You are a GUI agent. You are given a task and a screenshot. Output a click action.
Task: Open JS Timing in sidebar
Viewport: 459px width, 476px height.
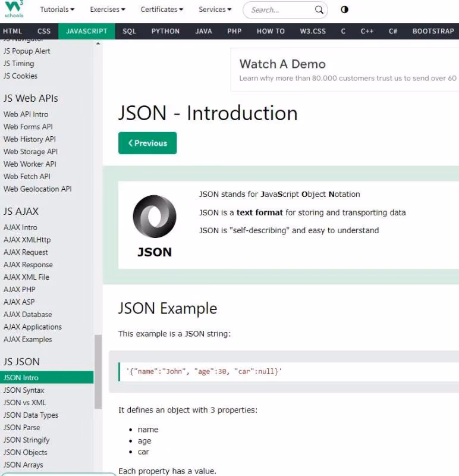click(x=19, y=64)
